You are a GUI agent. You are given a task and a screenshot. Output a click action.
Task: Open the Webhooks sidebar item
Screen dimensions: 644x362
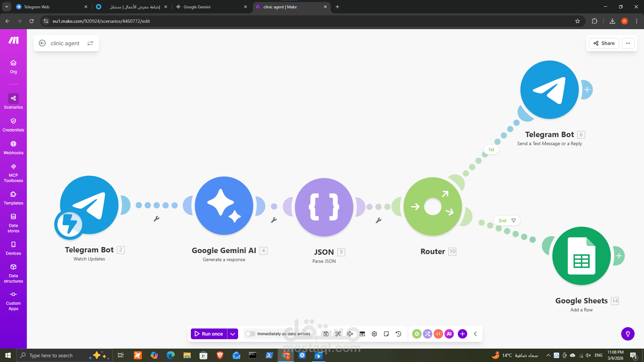(x=13, y=147)
